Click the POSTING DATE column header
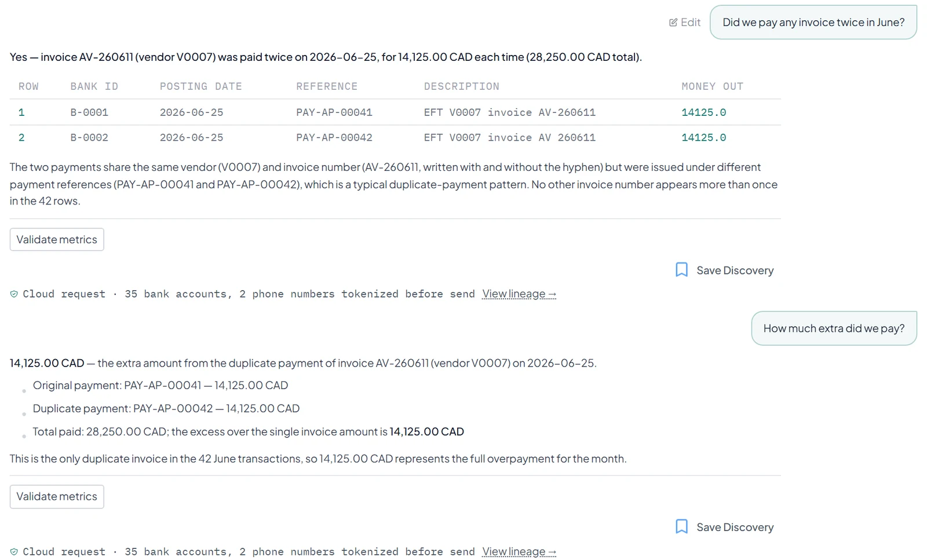 tap(201, 86)
